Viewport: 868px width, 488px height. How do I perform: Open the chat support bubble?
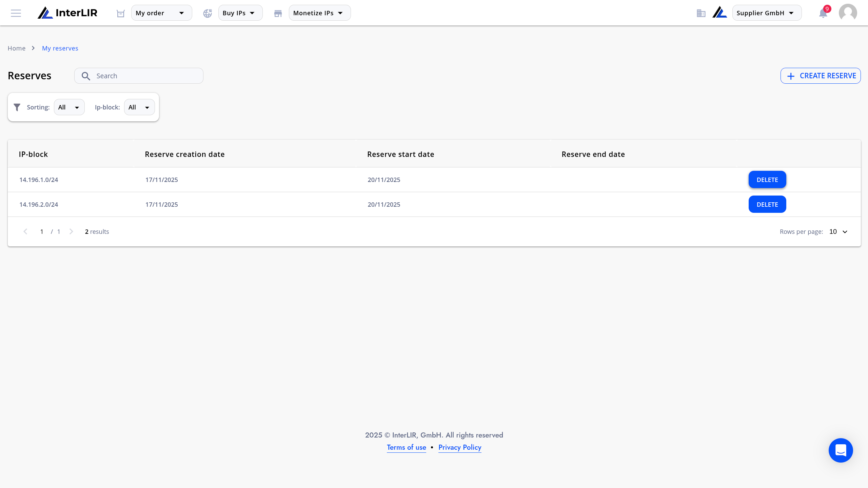[x=841, y=450]
